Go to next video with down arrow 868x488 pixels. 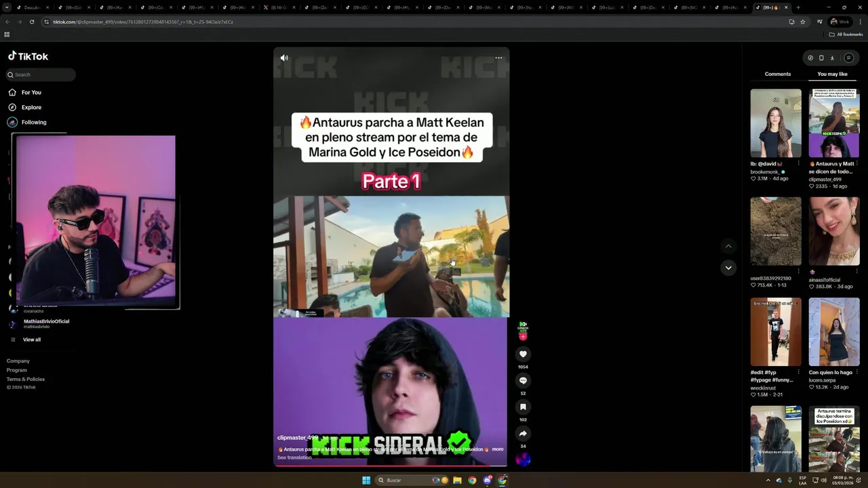click(x=728, y=268)
